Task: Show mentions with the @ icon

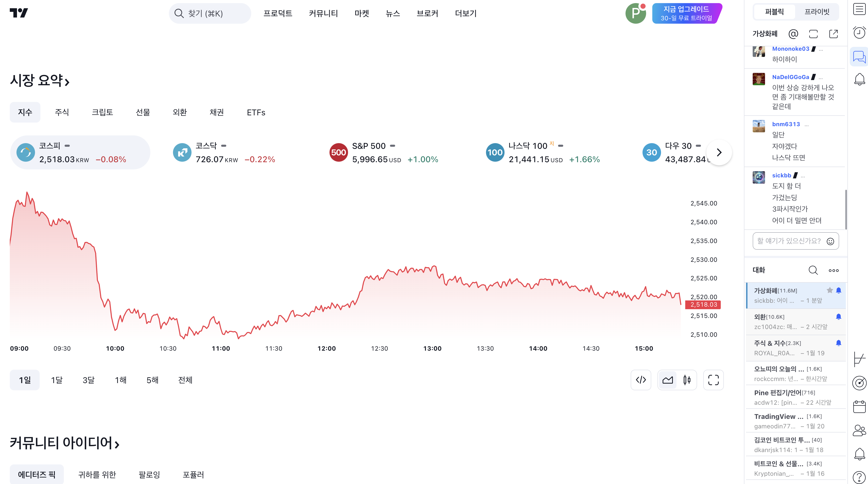Action: pos(793,34)
